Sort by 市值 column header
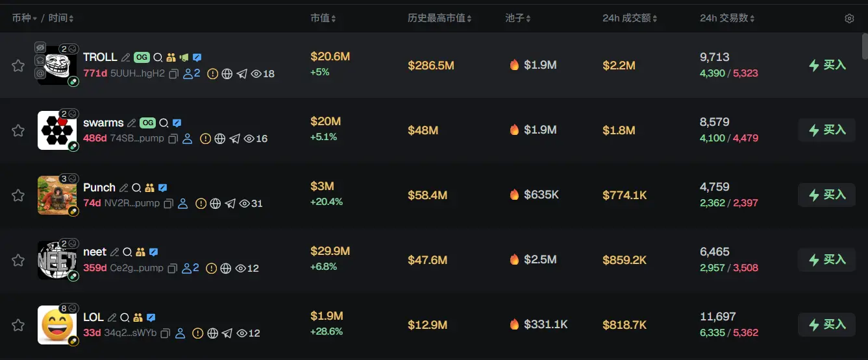This screenshot has width=868, height=360. (x=323, y=18)
